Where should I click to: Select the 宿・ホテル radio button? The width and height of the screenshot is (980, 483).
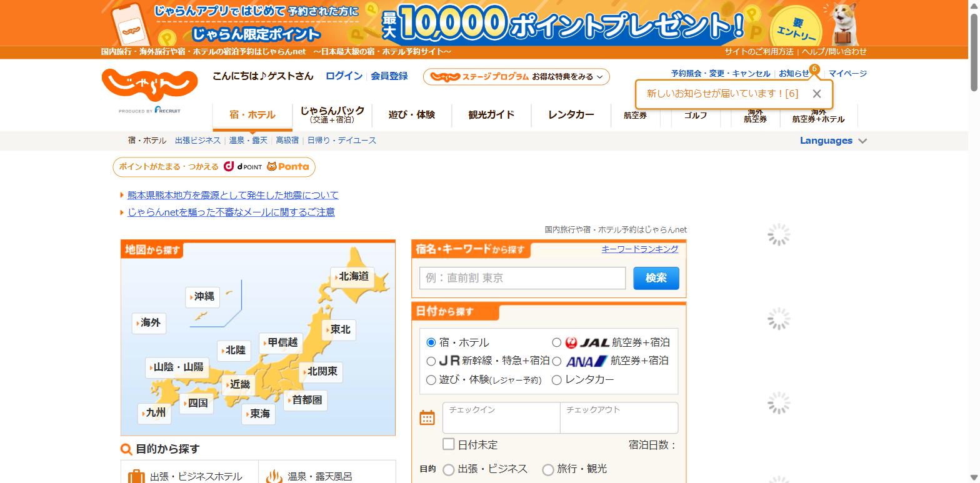[431, 342]
